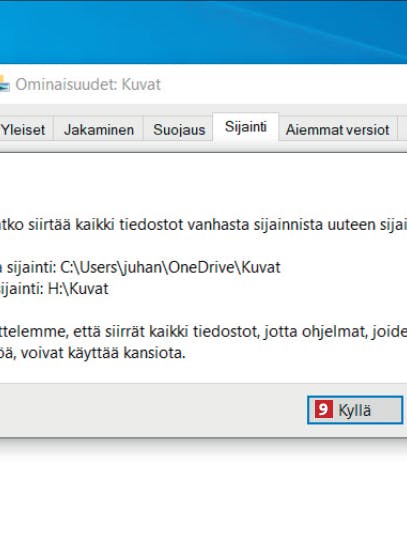Image resolution: width=407 pixels, height=551 pixels.
Task: Click the red number 9 step badge
Action: coord(323,409)
